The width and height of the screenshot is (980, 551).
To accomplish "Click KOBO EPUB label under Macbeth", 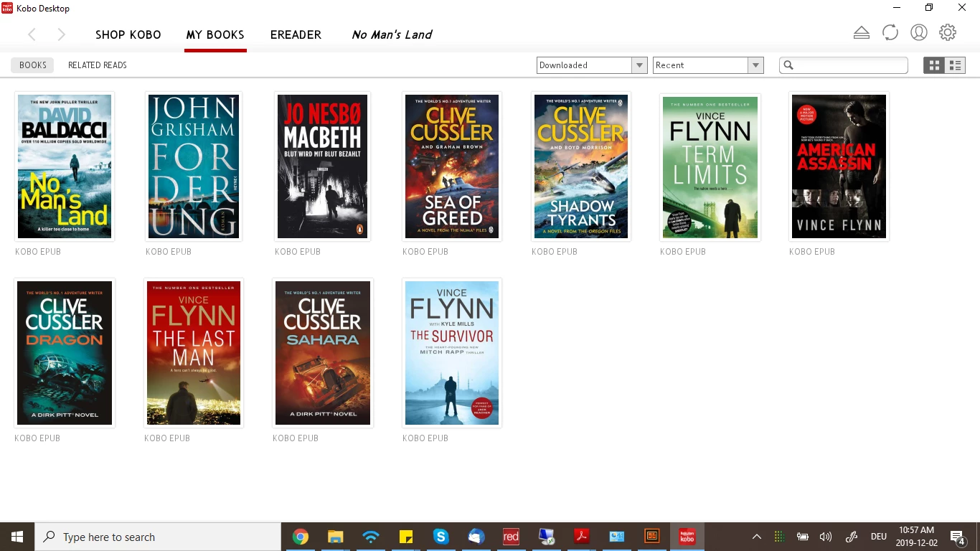I will click(x=298, y=252).
